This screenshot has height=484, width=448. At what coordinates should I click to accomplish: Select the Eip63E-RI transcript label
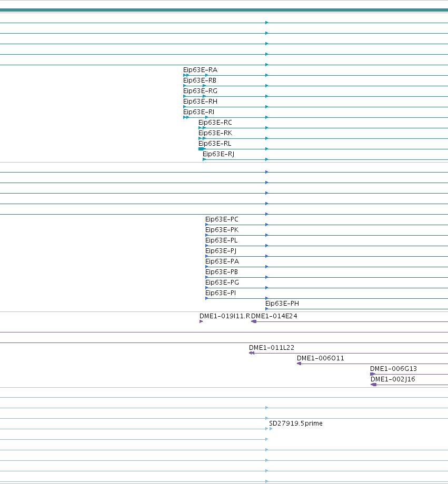coord(198,112)
